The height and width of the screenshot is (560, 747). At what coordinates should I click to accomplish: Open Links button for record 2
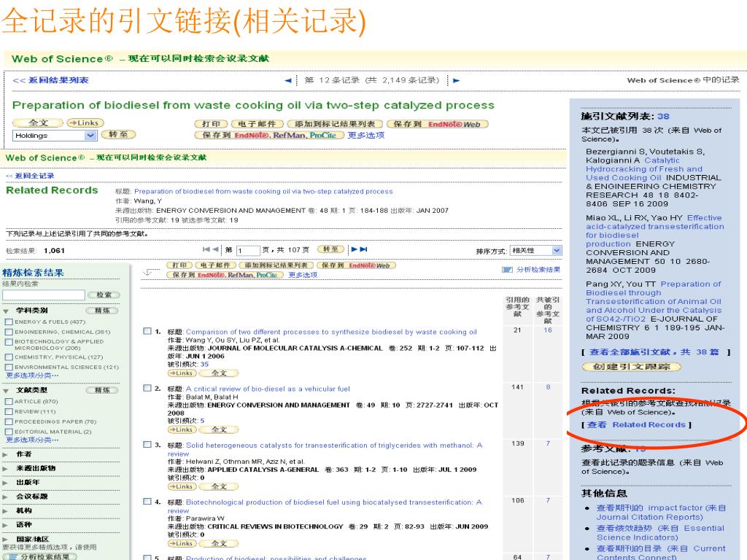[x=182, y=429]
